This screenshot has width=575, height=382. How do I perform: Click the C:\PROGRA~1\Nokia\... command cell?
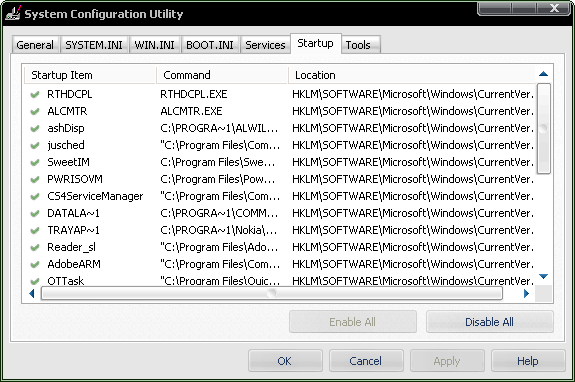click(218, 230)
